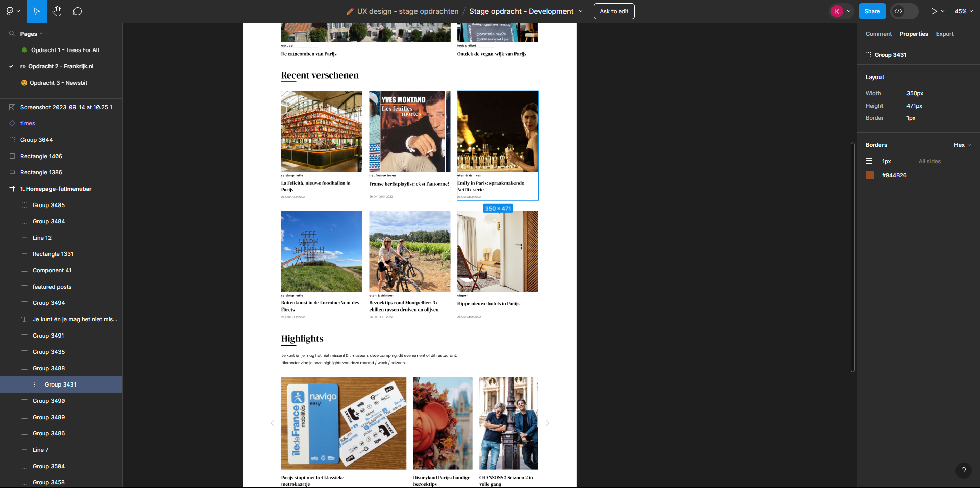Viewport: 980px width, 488px height.
Task: Click the canvas vertical scrollbar
Action: [x=852, y=258]
